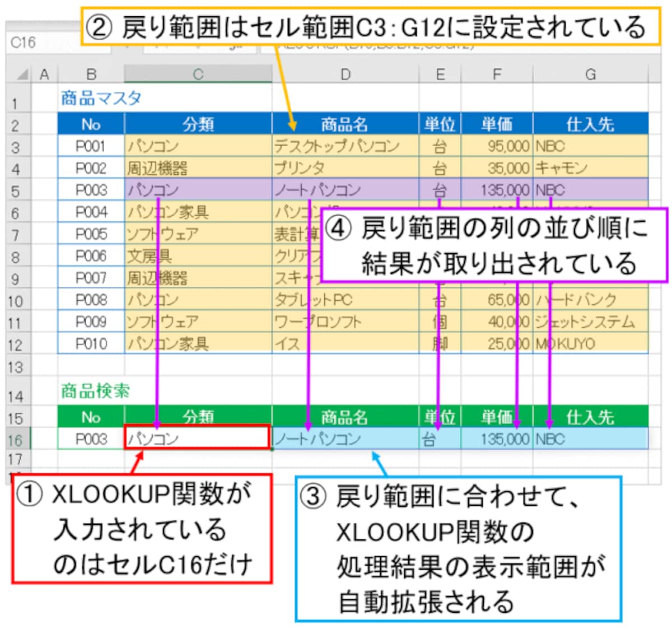672x629 pixels.
Task: Click 35,000 price cell
Action: tap(497, 168)
